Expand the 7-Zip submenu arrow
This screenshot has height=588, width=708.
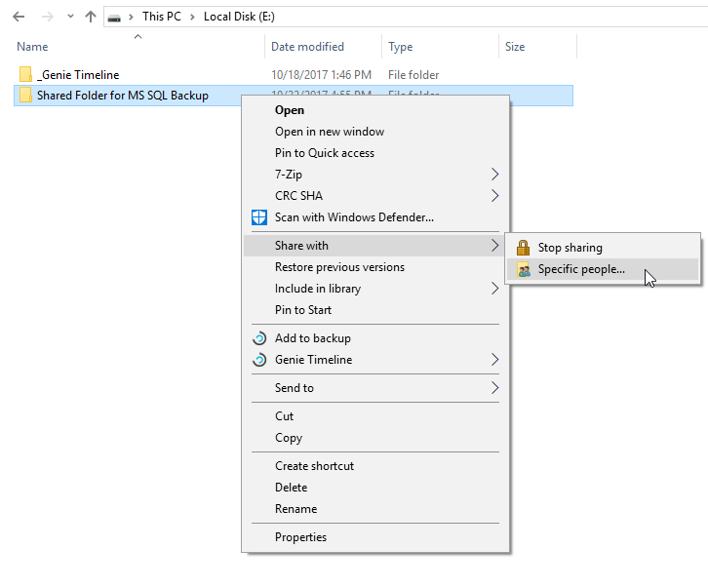494,175
